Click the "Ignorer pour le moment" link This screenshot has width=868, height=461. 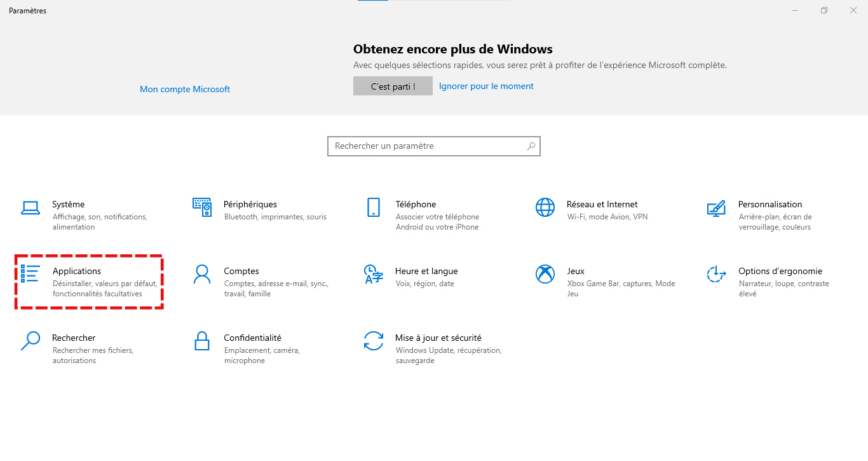[x=486, y=86]
